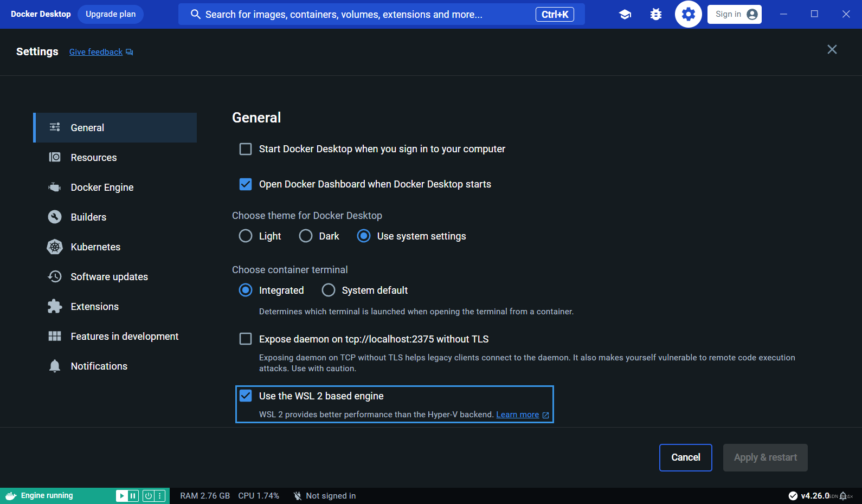Click the engine power quit icon

148,496
